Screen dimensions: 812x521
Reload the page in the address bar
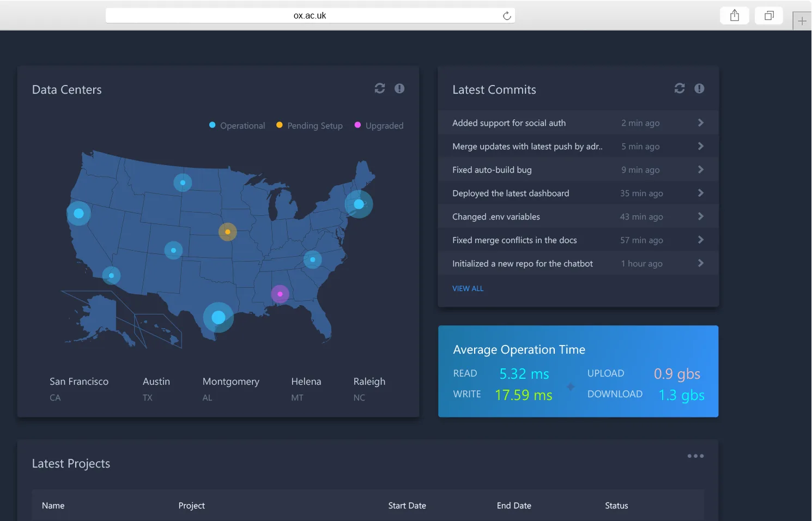click(507, 16)
